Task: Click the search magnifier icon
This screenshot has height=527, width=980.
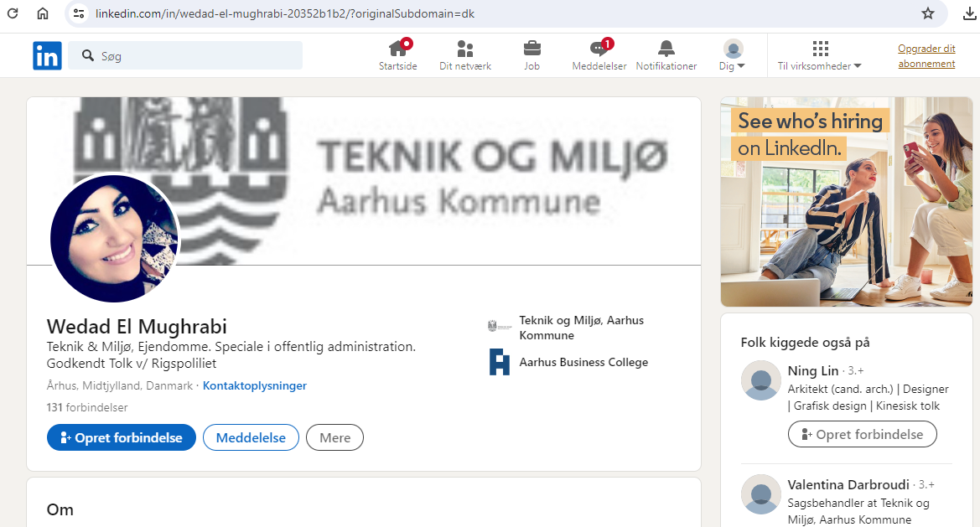Action: pyautogui.click(x=88, y=55)
